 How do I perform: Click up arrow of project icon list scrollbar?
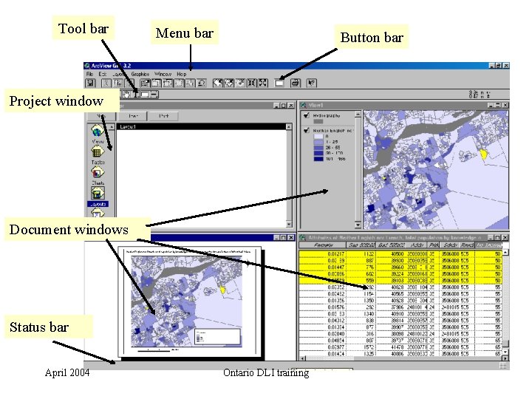click(112, 126)
